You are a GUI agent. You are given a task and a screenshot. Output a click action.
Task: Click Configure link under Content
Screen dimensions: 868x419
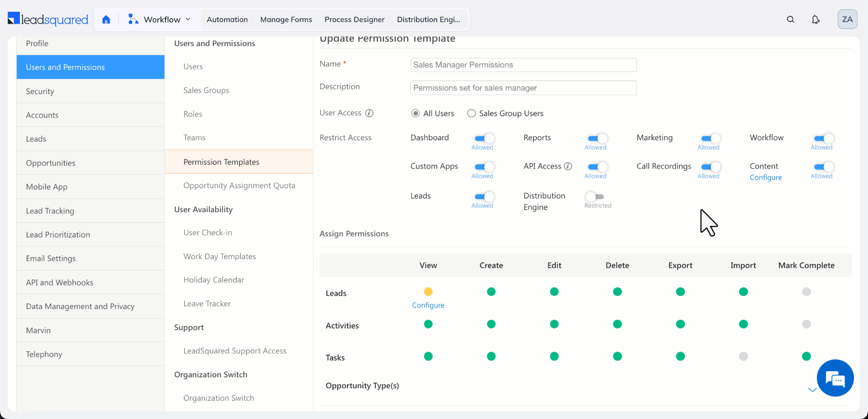pos(765,177)
